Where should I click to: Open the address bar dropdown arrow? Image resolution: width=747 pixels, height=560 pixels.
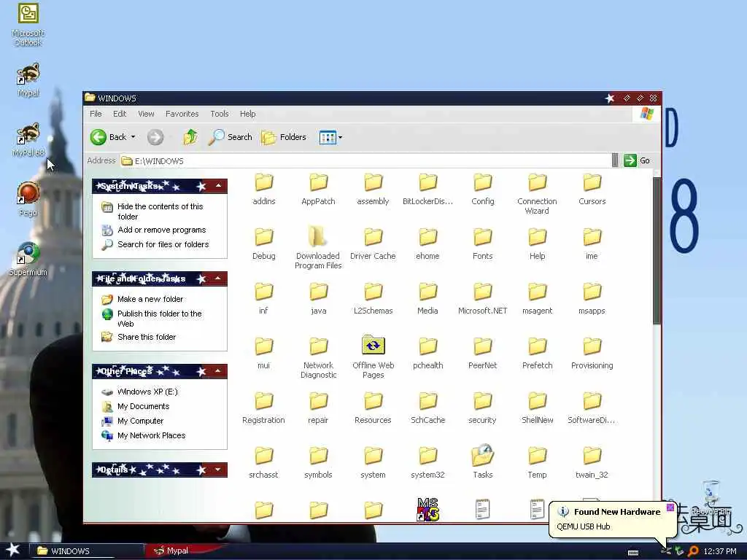pos(615,160)
